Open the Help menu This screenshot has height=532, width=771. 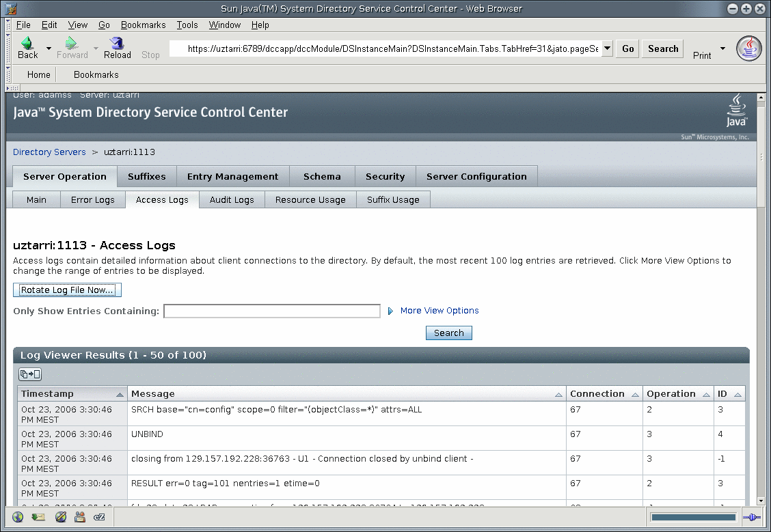[x=260, y=25]
